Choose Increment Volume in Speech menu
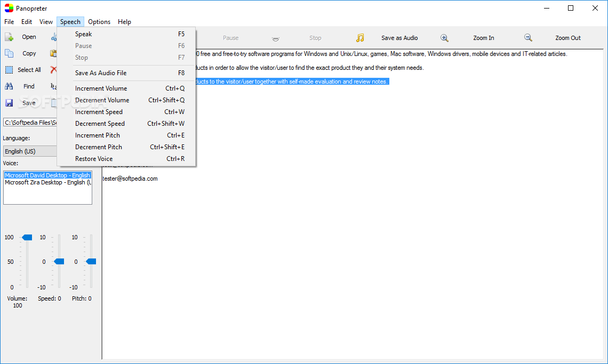Screen dimensions: 608x364 click(x=126, y=88)
